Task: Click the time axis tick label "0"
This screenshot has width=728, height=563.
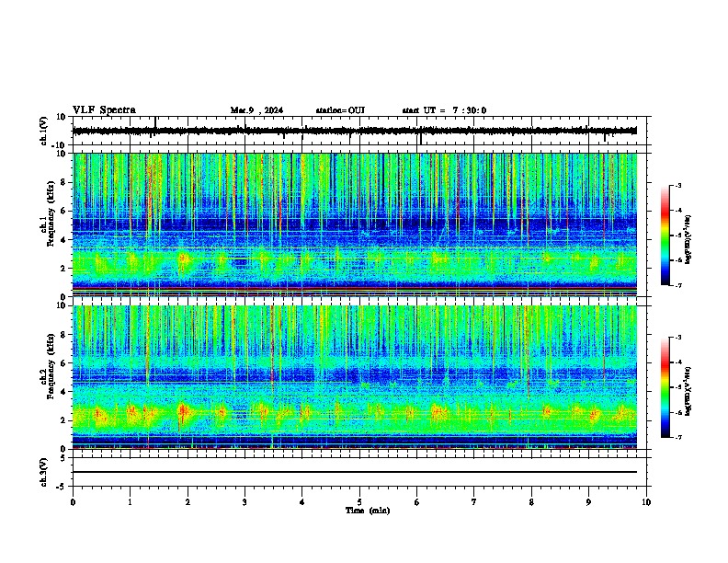Action: (73, 502)
